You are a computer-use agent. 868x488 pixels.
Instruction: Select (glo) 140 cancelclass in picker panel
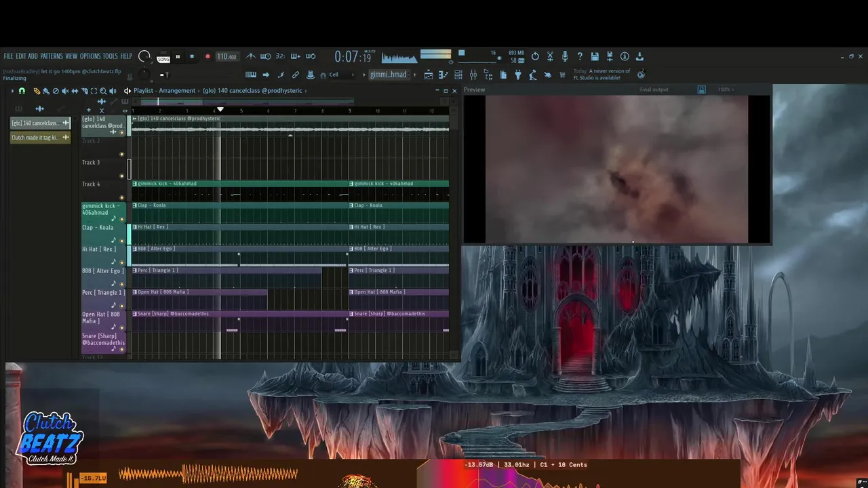(40, 123)
